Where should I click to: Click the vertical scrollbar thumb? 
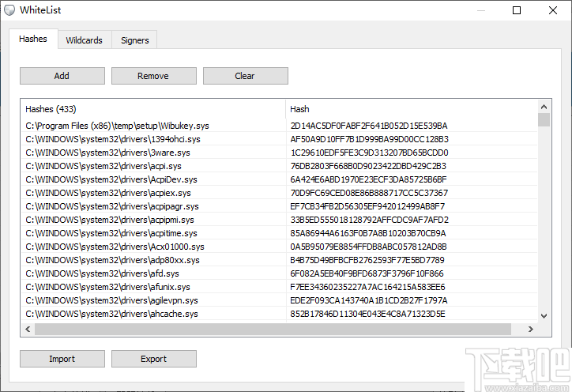click(x=544, y=119)
